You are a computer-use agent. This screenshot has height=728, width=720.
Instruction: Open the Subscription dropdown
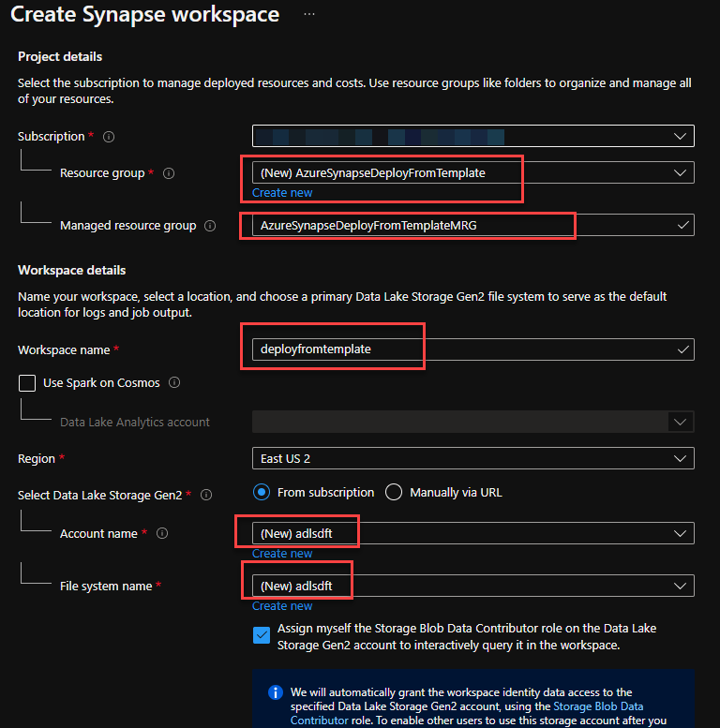coord(473,136)
